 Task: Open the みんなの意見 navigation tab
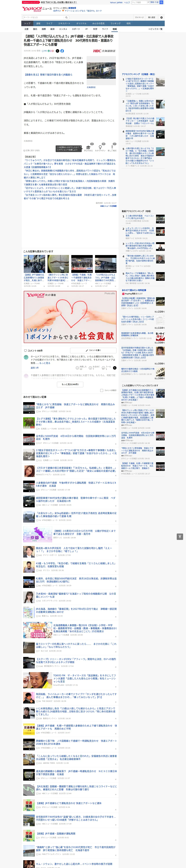[99, 23]
